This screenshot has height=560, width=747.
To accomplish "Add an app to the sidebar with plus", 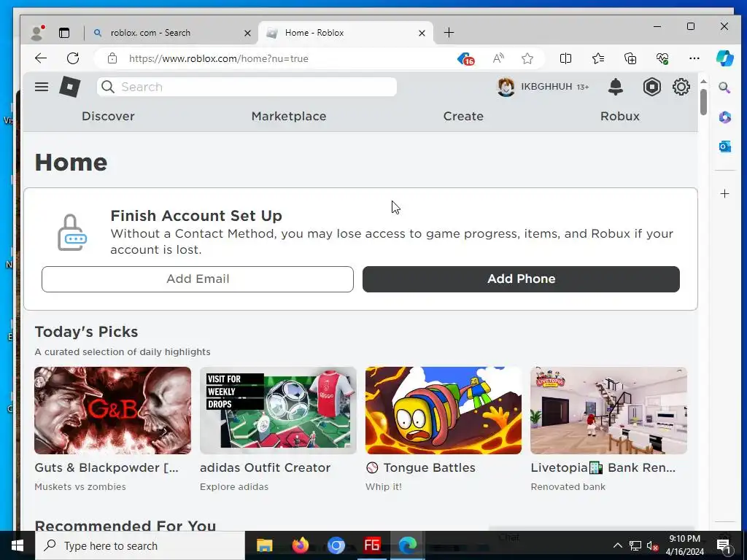I will (724, 193).
